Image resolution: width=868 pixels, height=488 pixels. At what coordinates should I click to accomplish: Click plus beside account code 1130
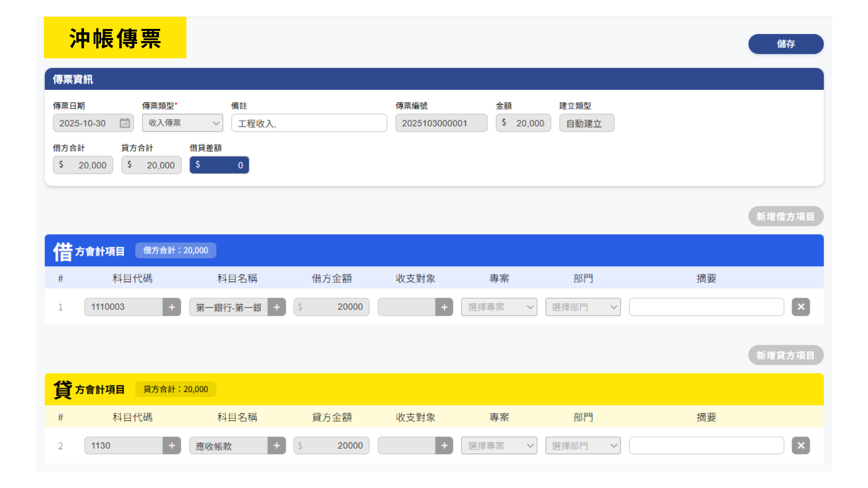[172, 446]
